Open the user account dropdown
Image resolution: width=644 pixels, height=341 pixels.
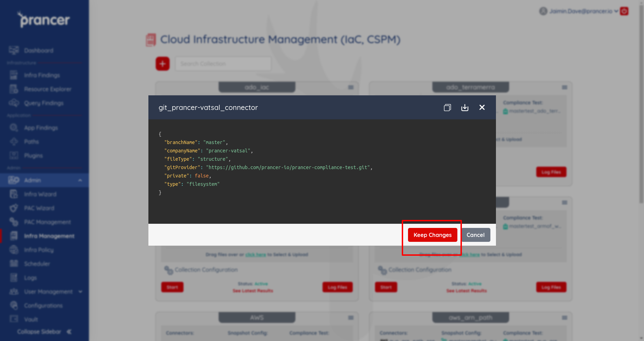tap(579, 11)
